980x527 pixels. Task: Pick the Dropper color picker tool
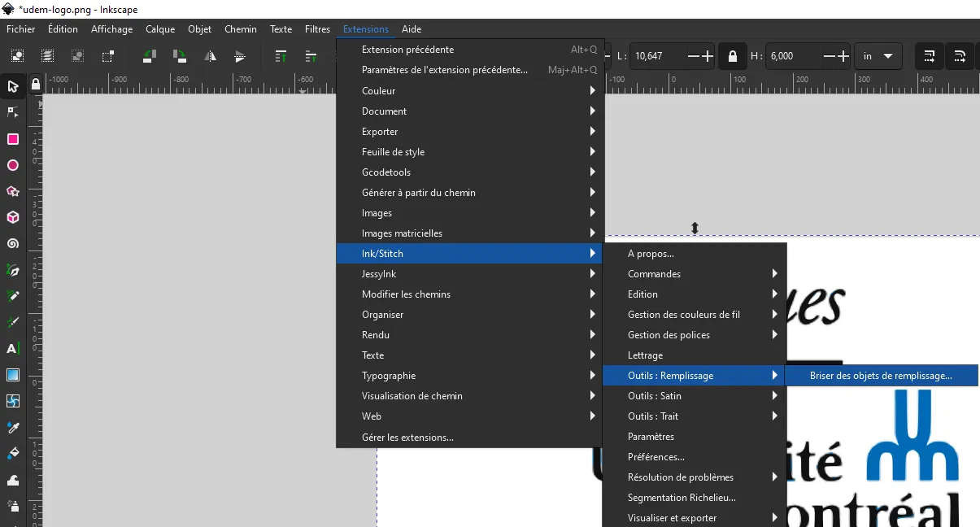[x=13, y=428]
